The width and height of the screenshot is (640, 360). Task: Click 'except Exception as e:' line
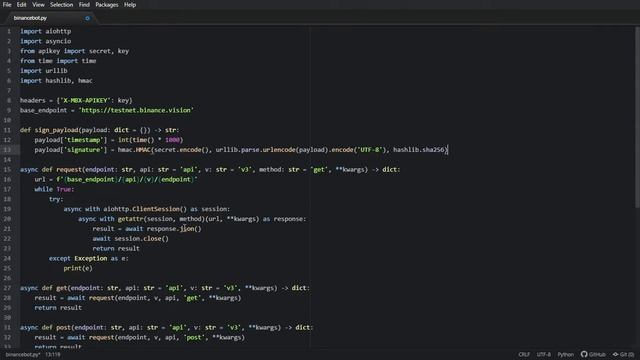[x=89, y=258]
